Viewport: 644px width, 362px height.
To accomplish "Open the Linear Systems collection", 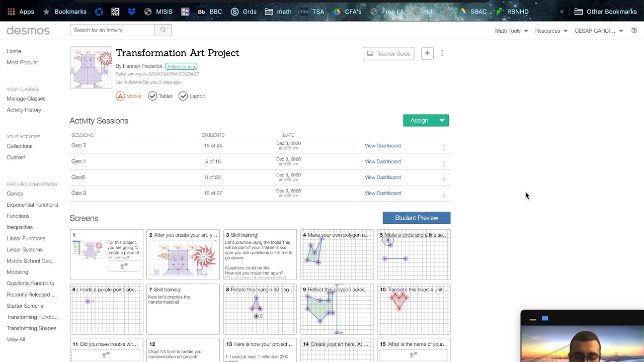I will click(x=25, y=249).
